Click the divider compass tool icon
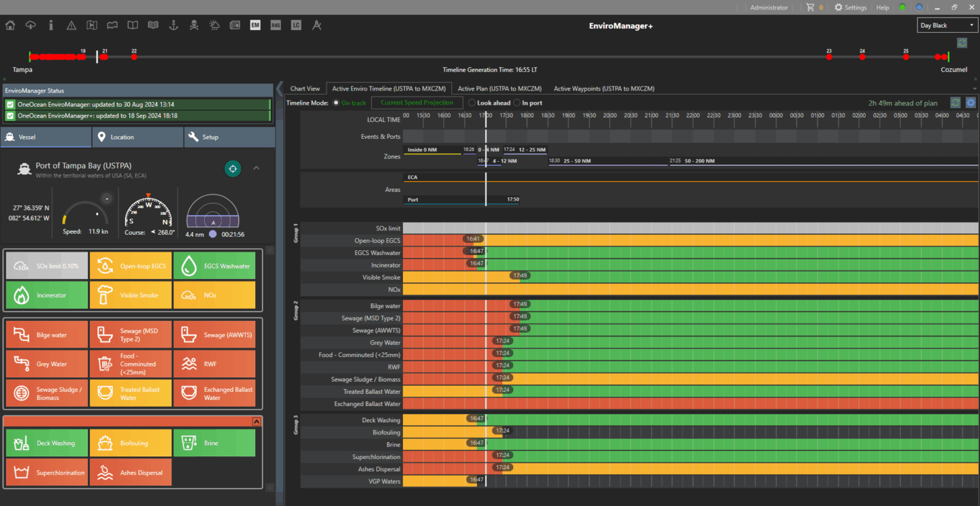The height and width of the screenshot is (506, 980). 316,25
